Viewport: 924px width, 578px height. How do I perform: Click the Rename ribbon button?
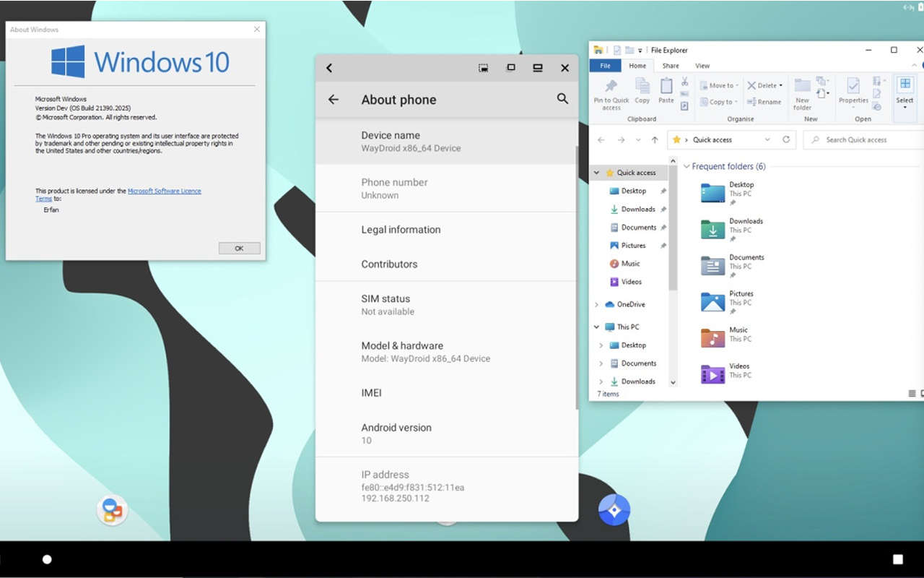pos(764,102)
